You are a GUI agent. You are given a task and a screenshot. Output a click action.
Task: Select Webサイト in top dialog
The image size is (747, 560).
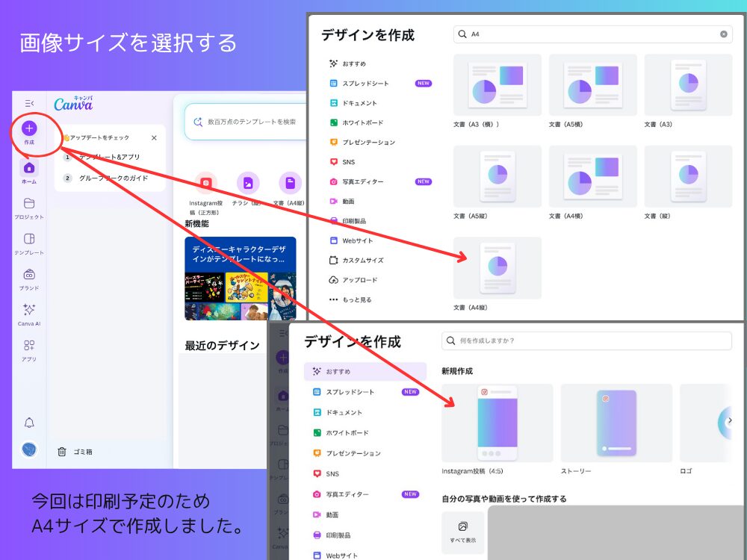(x=352, y=240)
